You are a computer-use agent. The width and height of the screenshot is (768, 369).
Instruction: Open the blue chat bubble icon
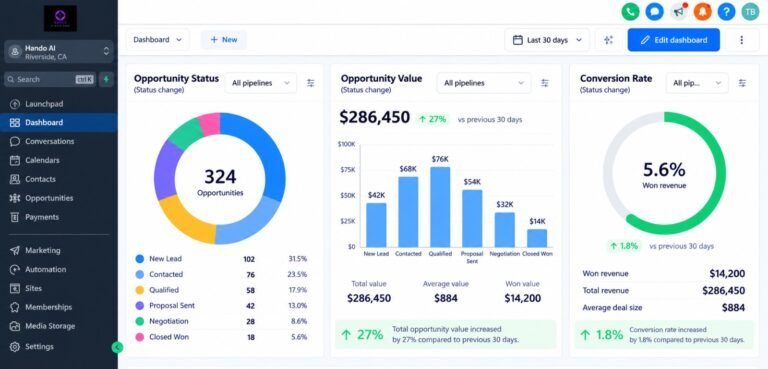point(654,11)
